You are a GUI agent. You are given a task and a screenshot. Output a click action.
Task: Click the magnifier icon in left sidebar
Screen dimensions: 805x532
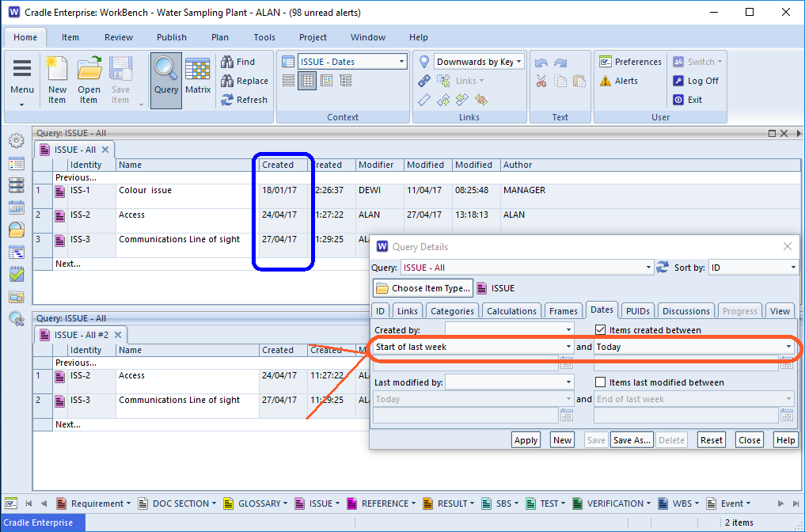coord(17,319)
